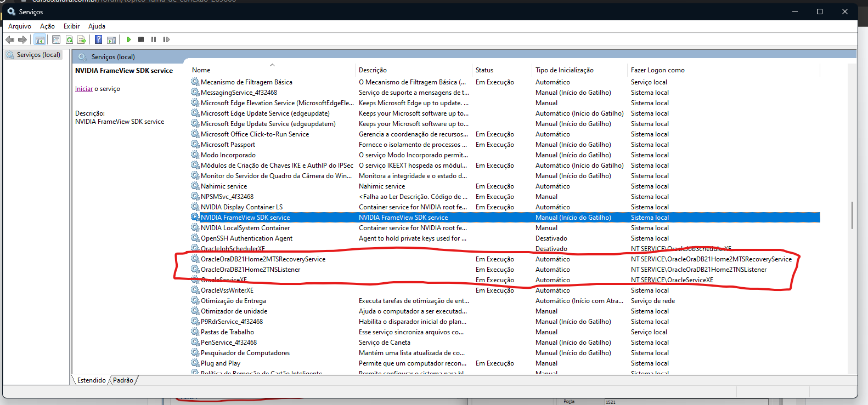Viewport: 868px width, 405px height.
Task: Open the Properties toolbar icon
Action: tap(56, 39)
